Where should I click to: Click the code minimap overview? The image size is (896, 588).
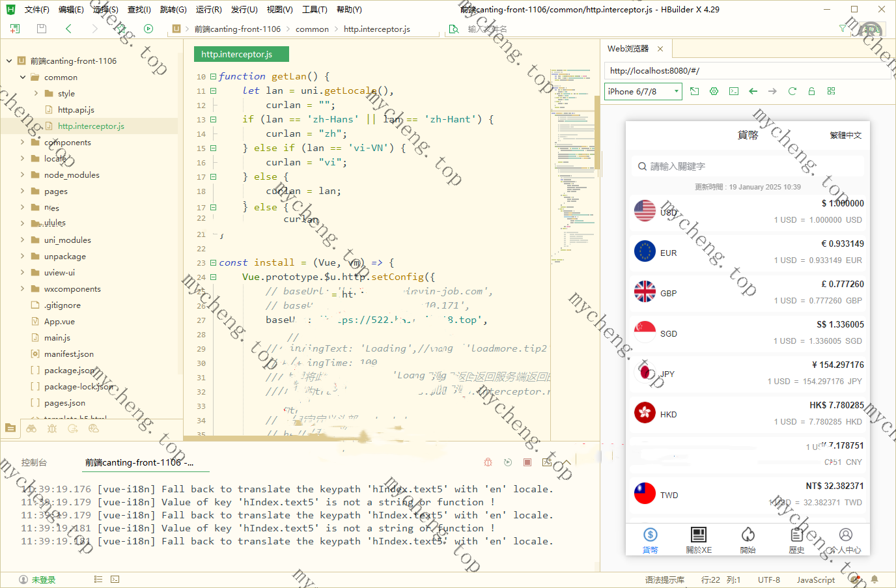pos(573,163)
